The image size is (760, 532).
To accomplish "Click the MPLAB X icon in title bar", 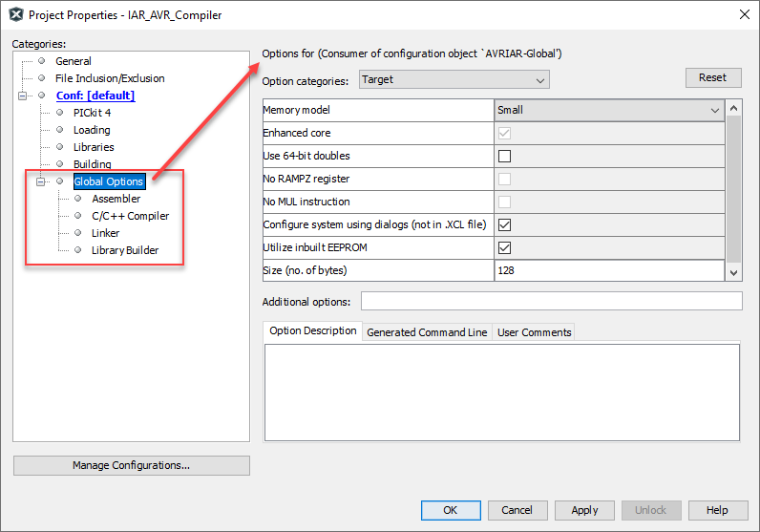I will (15, 15).
